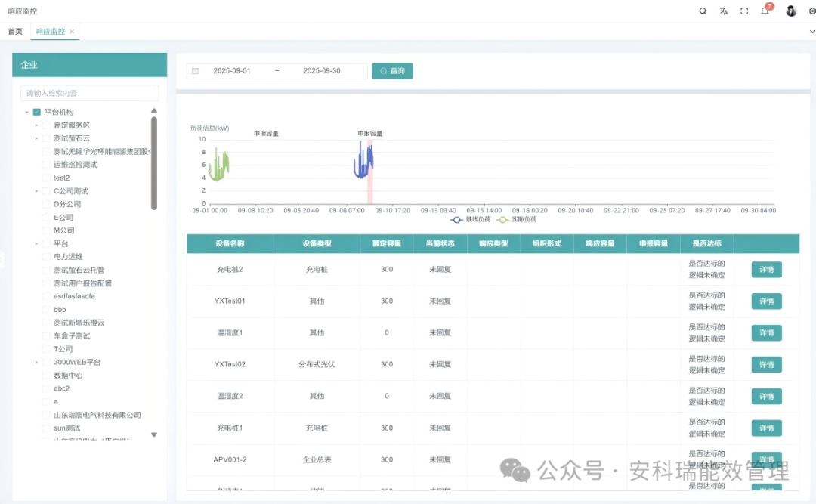The height and width of the screenshot is (504, 816).
Task: Open 详情 for 温湿度1
Action: (x=767, y=333)
